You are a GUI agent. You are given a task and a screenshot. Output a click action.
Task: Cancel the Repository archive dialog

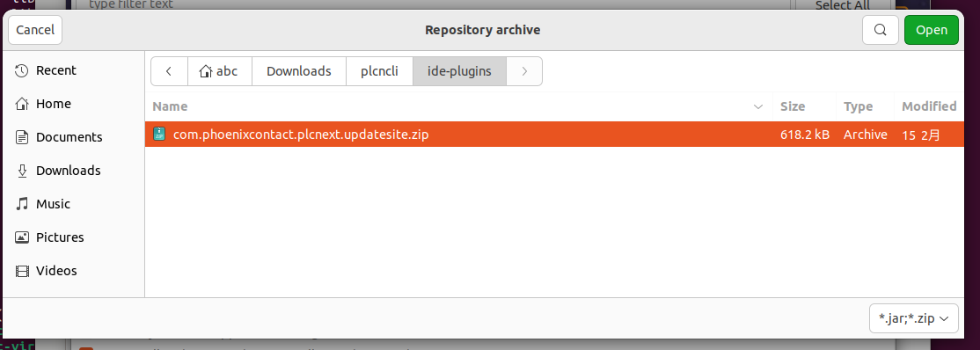35,30
